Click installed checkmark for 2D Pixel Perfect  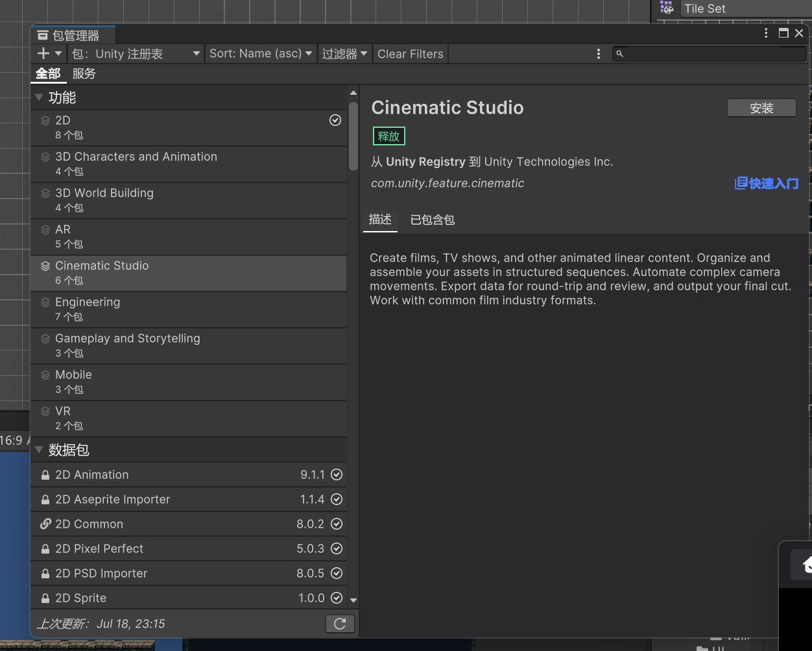point(337,548)
